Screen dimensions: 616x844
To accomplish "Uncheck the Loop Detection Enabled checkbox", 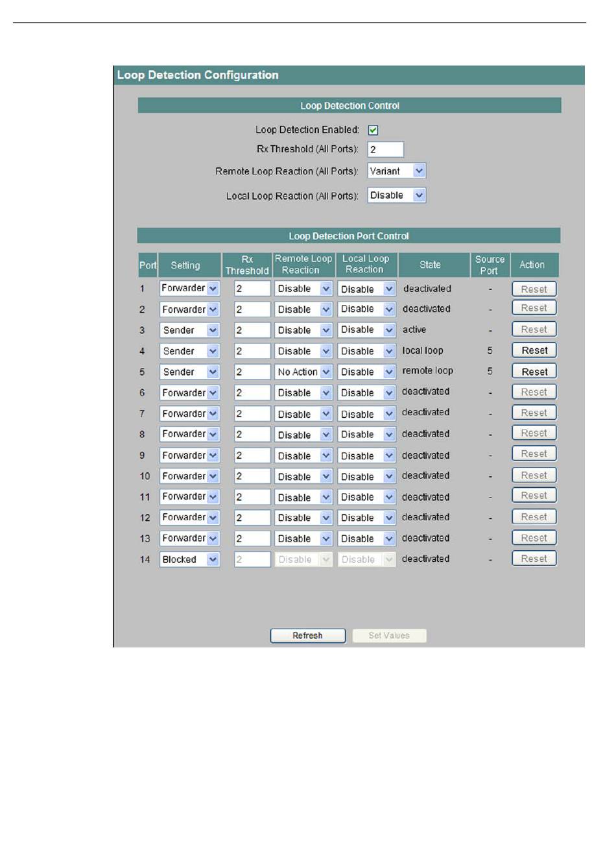I will (373, 130).
